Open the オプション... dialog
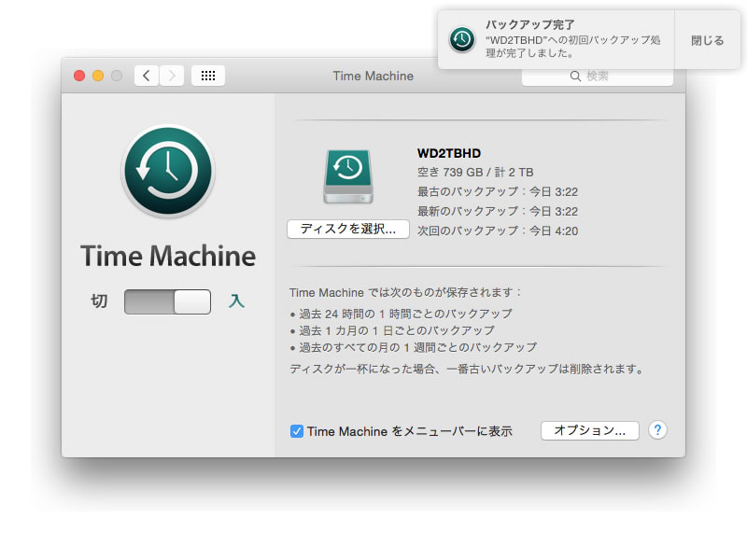 pos(590,430)
